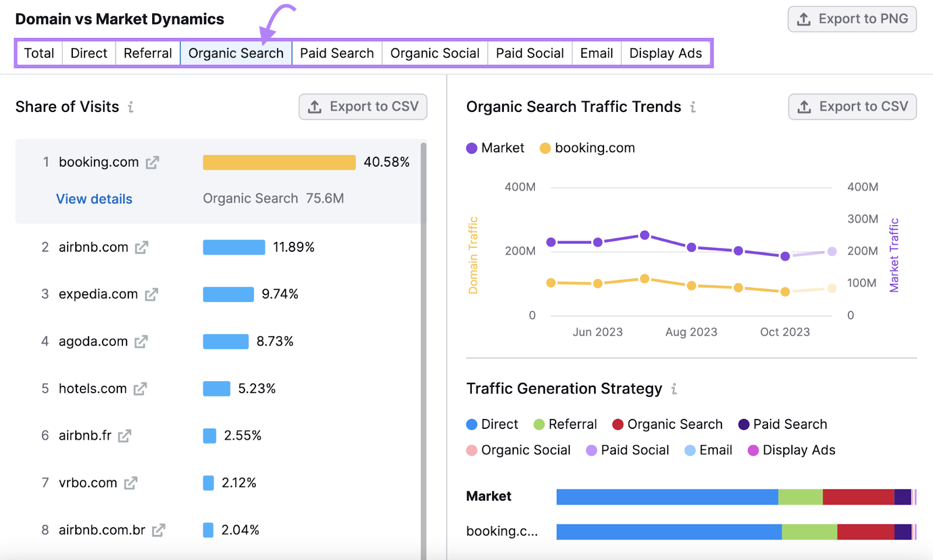Toggle Organic Social in strategy legend
Image resolution: width=933 pixels, height=560 pixels.
click(518, 450)
